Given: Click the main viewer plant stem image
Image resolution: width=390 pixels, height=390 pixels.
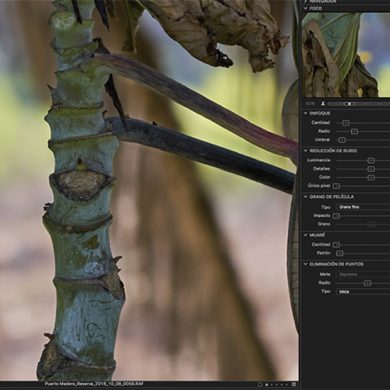Looking at the screenshot, I should pos(149,190).
